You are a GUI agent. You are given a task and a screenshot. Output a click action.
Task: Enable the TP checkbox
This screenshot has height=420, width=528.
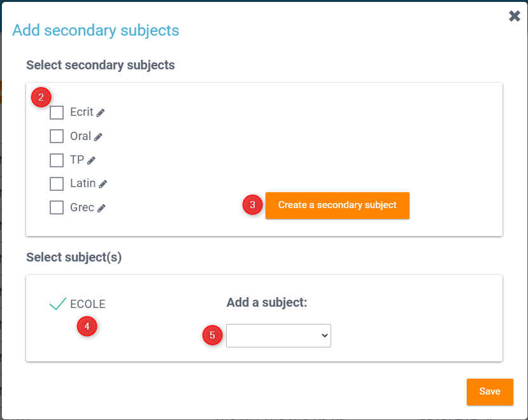[x=57, y=160]
